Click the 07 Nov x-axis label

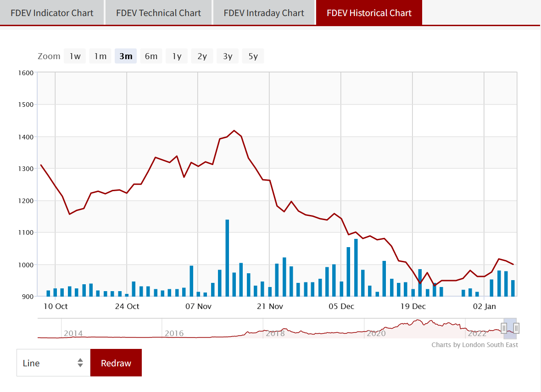point(198,306)
